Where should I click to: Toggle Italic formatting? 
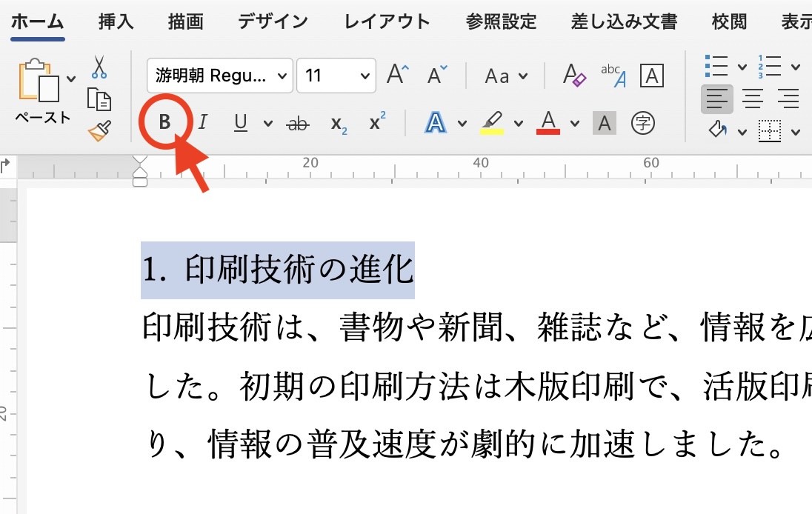tap(202, 122)
